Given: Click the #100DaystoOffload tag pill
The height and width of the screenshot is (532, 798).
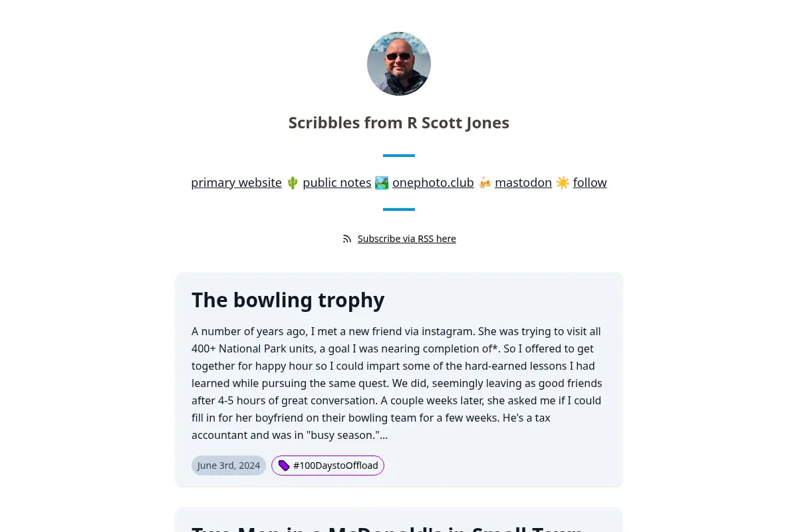Looking at the screenshot, I should tap(328, 465).
